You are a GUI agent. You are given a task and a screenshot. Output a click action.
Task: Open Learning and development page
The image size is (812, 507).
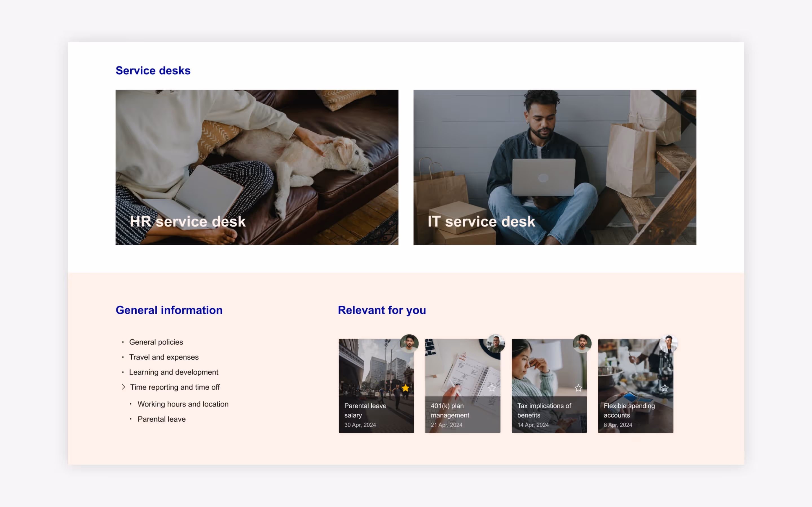173,372
